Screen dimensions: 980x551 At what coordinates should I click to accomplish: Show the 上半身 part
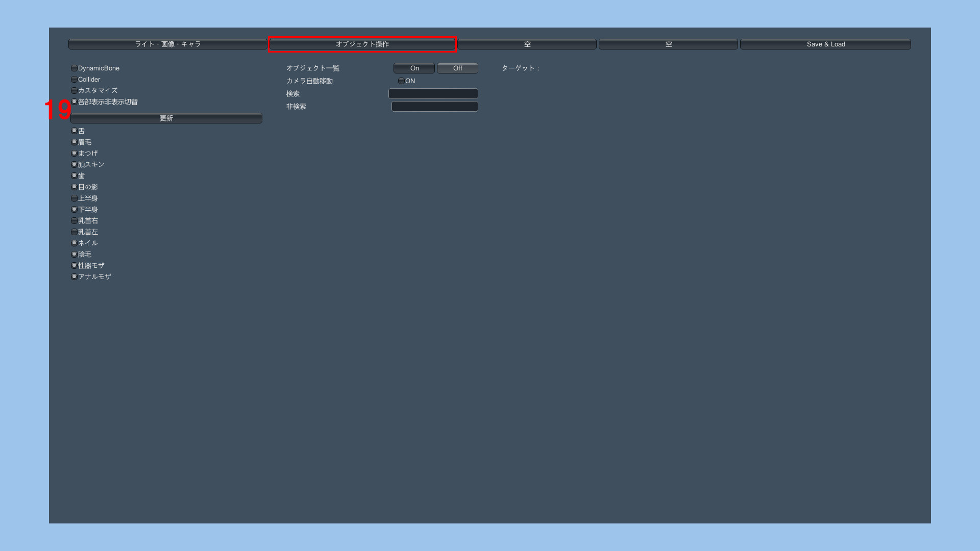[x=75, y=198]
